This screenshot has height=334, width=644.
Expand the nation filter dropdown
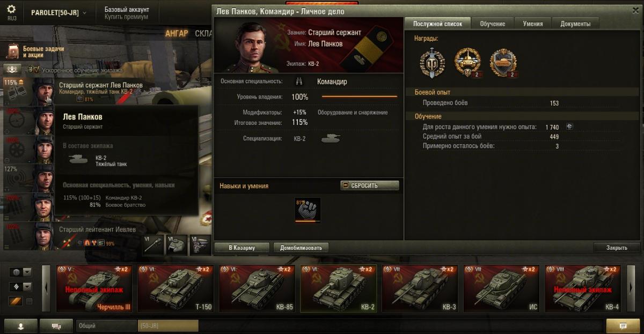pyautogui.click(x=21, y=272)
